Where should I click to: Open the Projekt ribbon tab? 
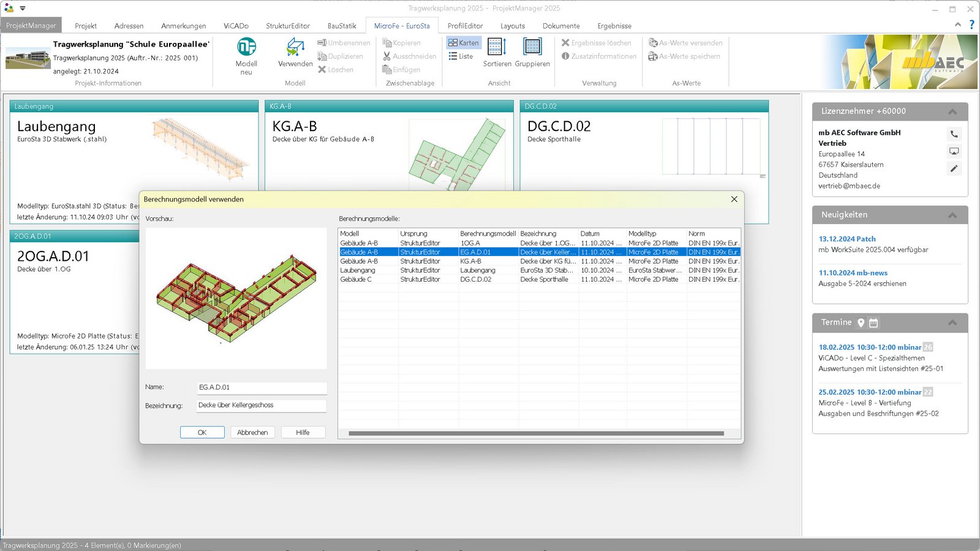pyautogui.click(x=86, y=26)
